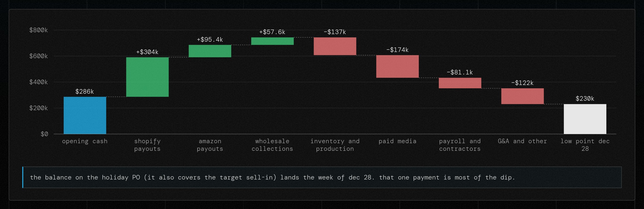Select the -$137k value label

[x=335, y=32]
